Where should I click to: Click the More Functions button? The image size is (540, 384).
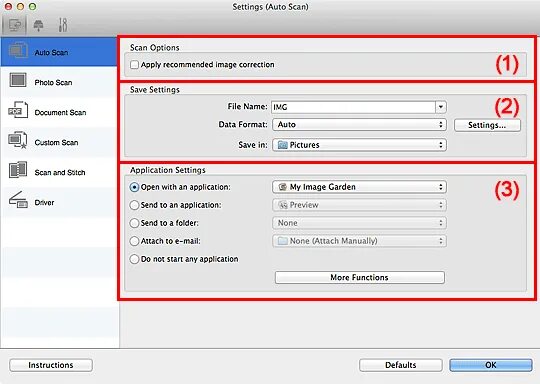360,278
